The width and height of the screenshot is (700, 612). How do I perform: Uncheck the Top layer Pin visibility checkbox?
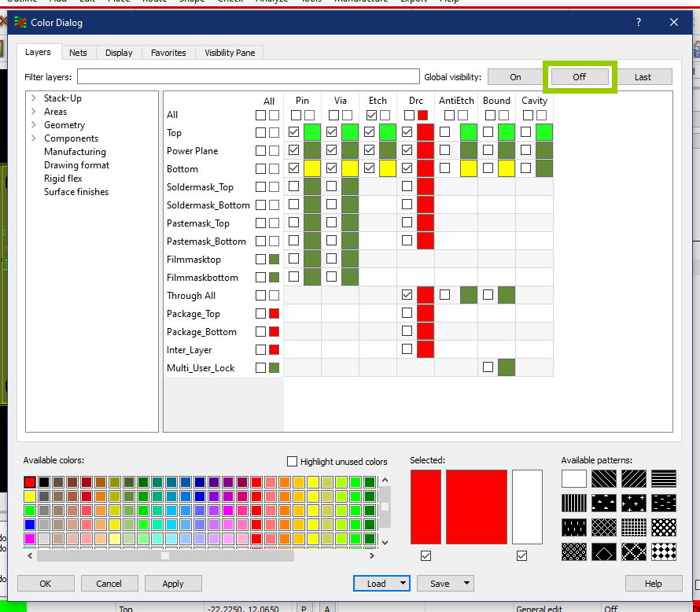coord(293,132)
